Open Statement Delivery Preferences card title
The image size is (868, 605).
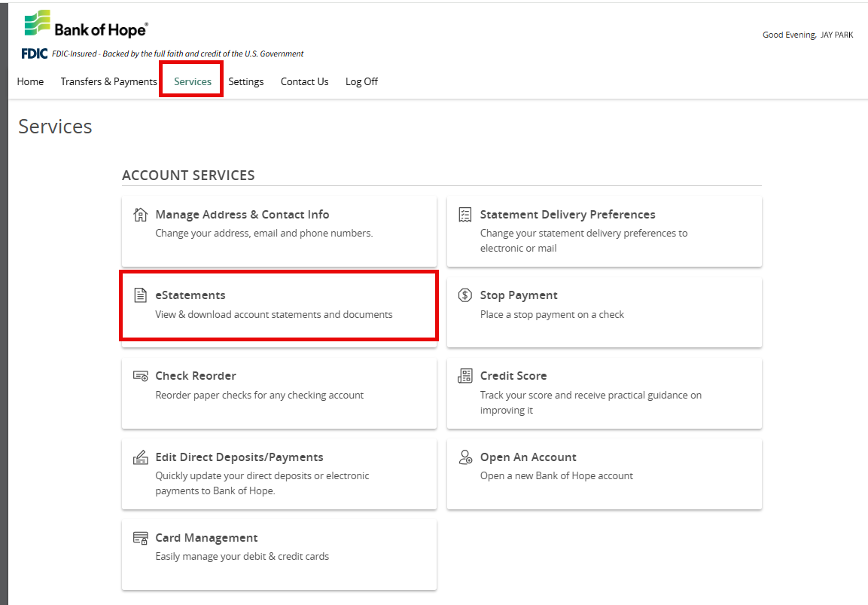point(568,215)
